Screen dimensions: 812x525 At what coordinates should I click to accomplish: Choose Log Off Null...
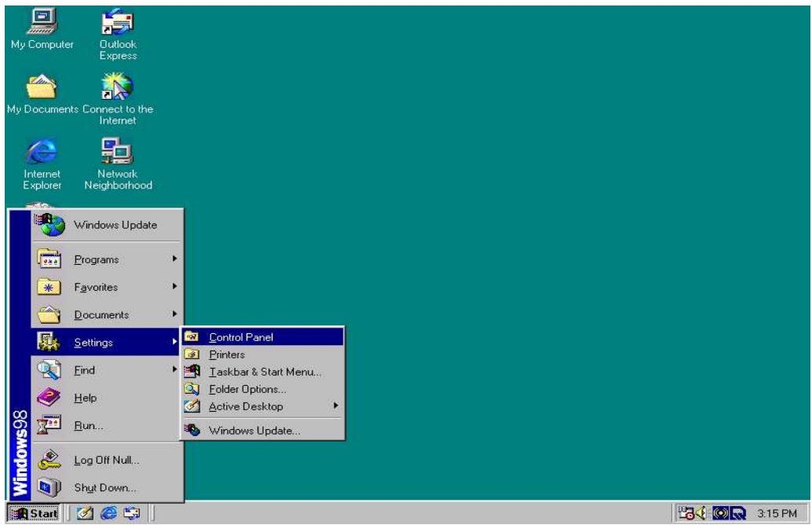point(106,461)
